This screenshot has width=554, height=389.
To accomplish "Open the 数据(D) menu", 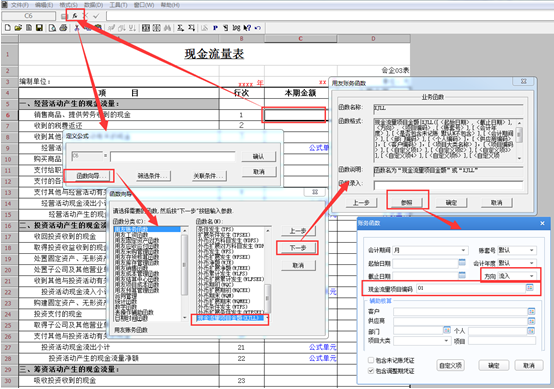I will pyautogui.click(x=93, y=5).
